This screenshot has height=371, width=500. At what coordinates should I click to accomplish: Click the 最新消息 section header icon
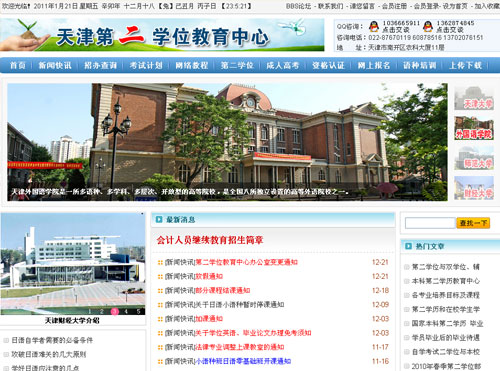tap(159, 219)
